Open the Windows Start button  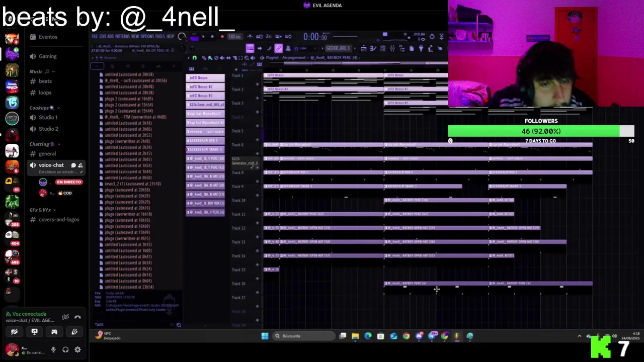tap(265, 336)
